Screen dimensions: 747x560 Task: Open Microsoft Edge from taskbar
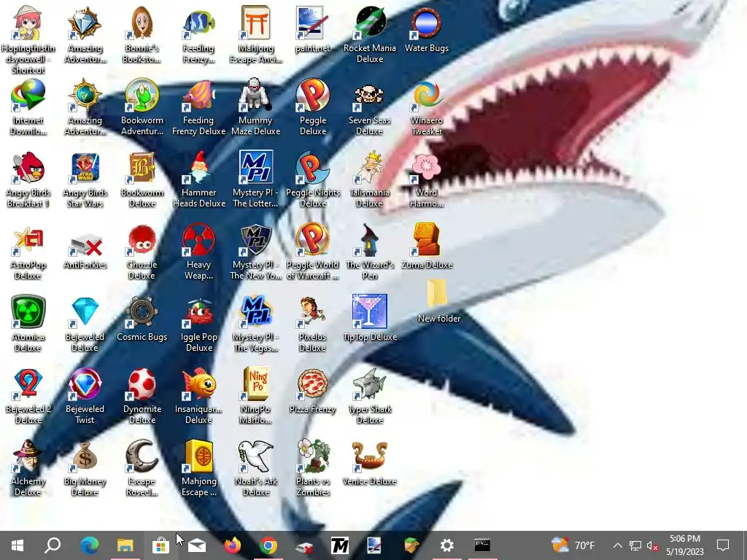click(x=89, y=545)
